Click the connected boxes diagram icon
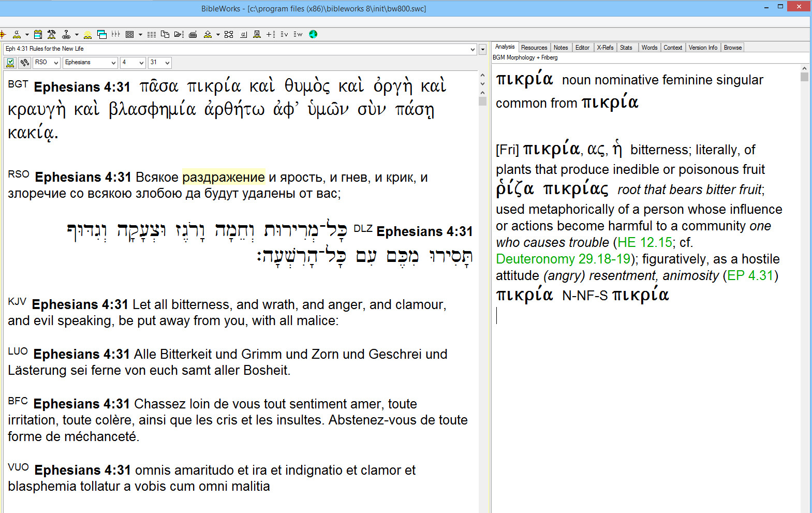This screenshot has width=812, height=513. point(229,34)
